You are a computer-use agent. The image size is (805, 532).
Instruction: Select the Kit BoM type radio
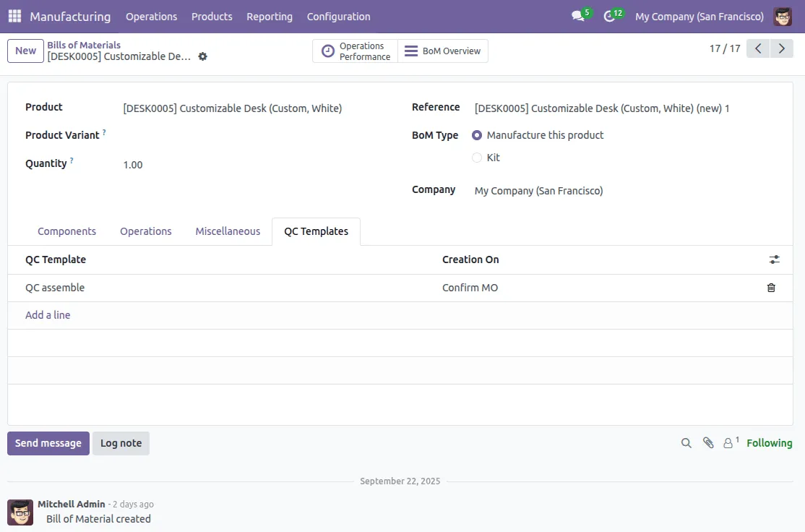[477, 158]
